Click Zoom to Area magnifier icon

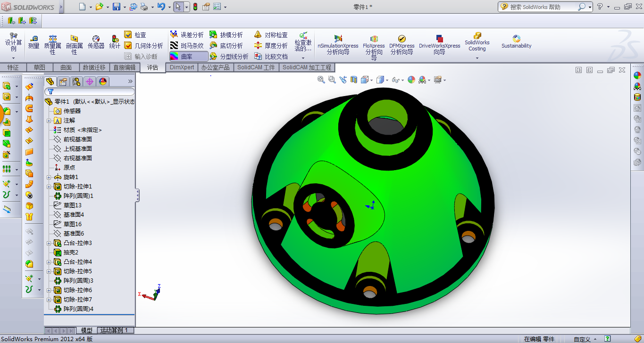[332, 80]
